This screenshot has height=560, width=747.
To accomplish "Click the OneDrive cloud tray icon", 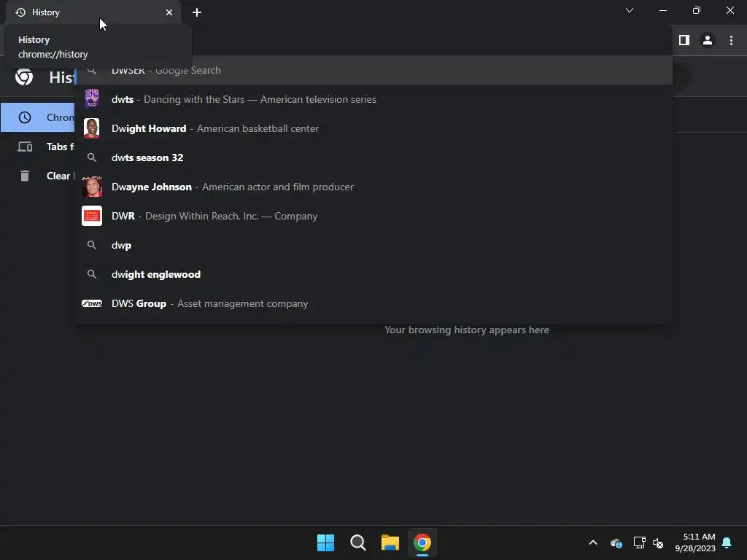I will (616, 542).
